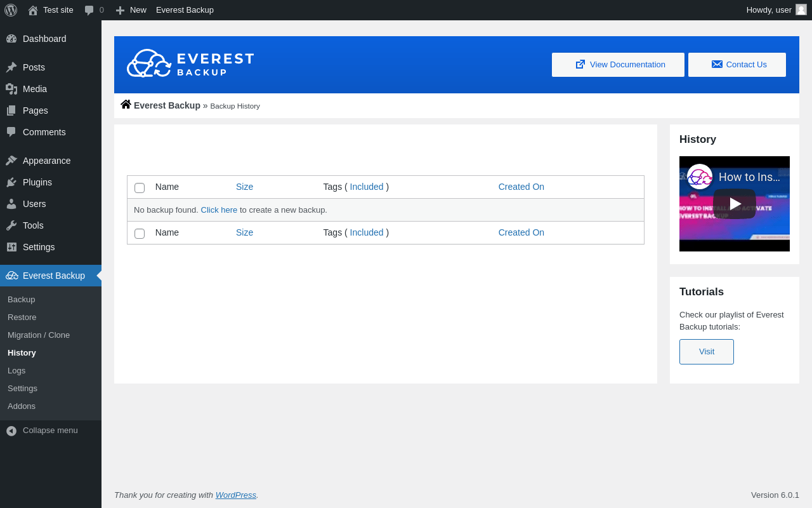Screen dimensions: 812x508
Task: Click the envelope icon on Contact Us
Action: (717, 64)
